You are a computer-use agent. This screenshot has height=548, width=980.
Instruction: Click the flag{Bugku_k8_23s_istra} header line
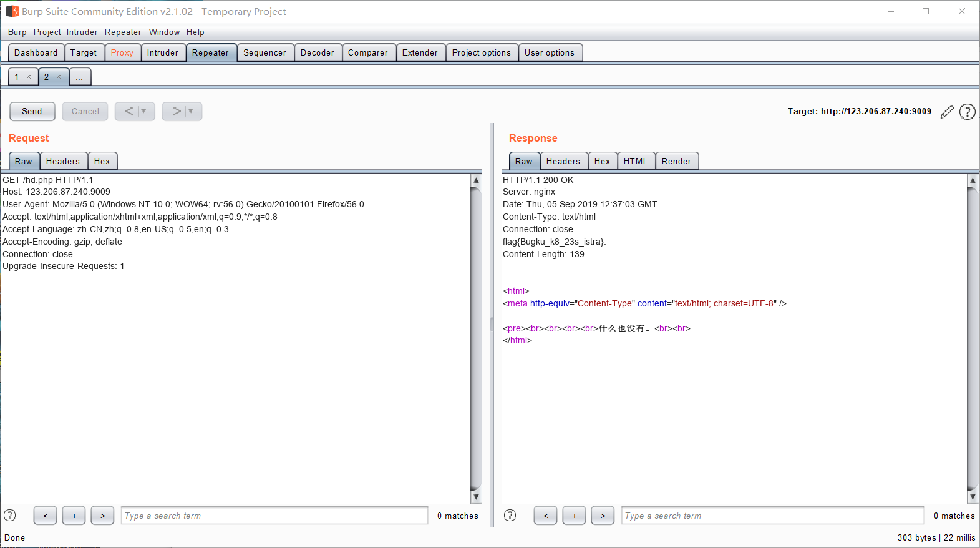click(554, 242)
